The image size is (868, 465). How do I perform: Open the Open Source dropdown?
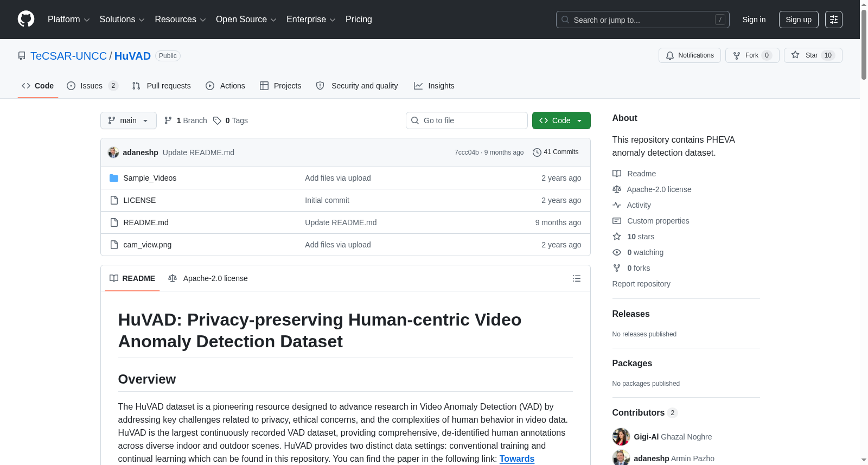(246, 20)
